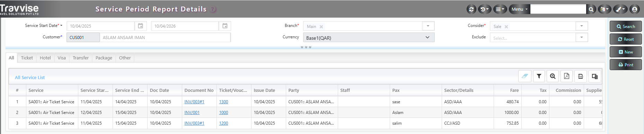Viewport: 644px width, 134px height.
Task: Click customer name field ASLAM ANSAAR IMAN
Action: click(165, 37)
